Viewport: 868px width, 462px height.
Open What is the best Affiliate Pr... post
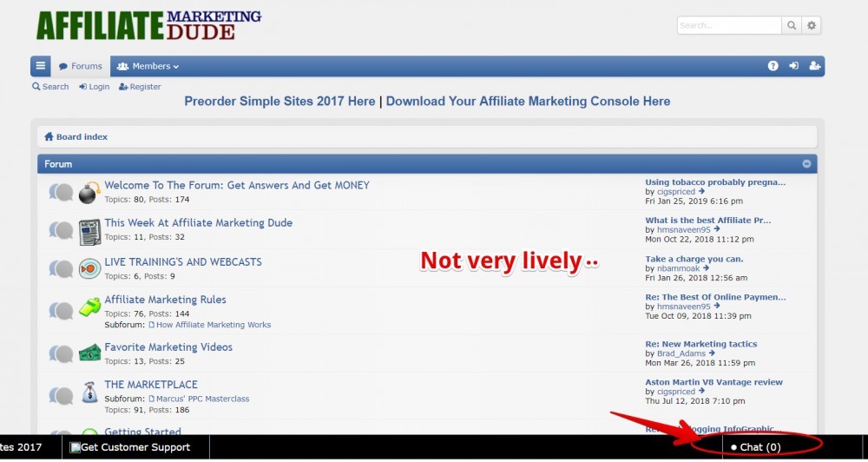(x=708, y=220)
